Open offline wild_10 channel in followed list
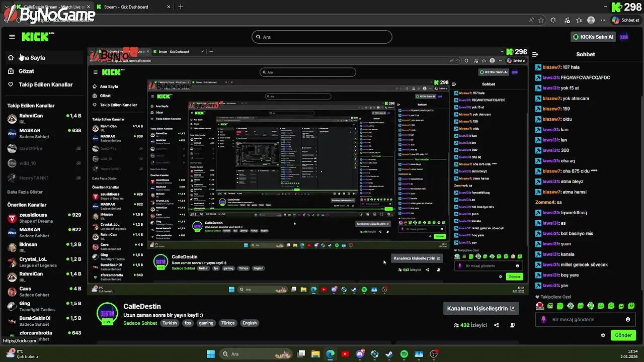 [44, 163]
